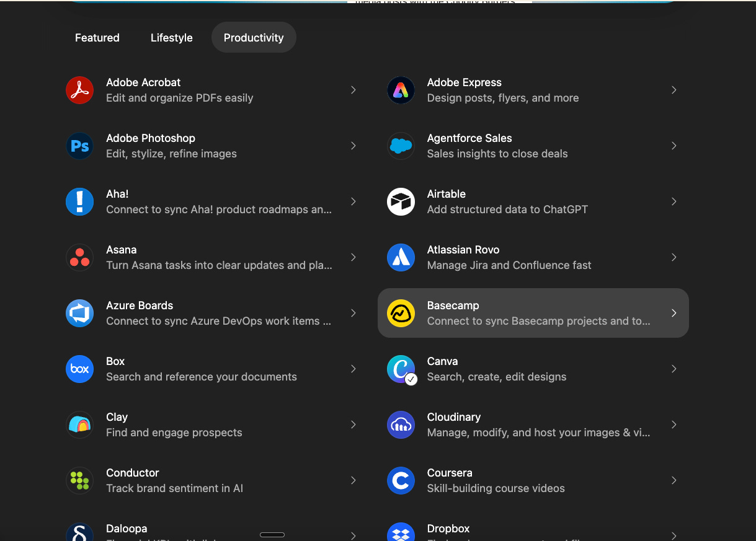Click the connected checkmark badge on Canva
This screenshot has width=756, height=541.
point(411,379)
